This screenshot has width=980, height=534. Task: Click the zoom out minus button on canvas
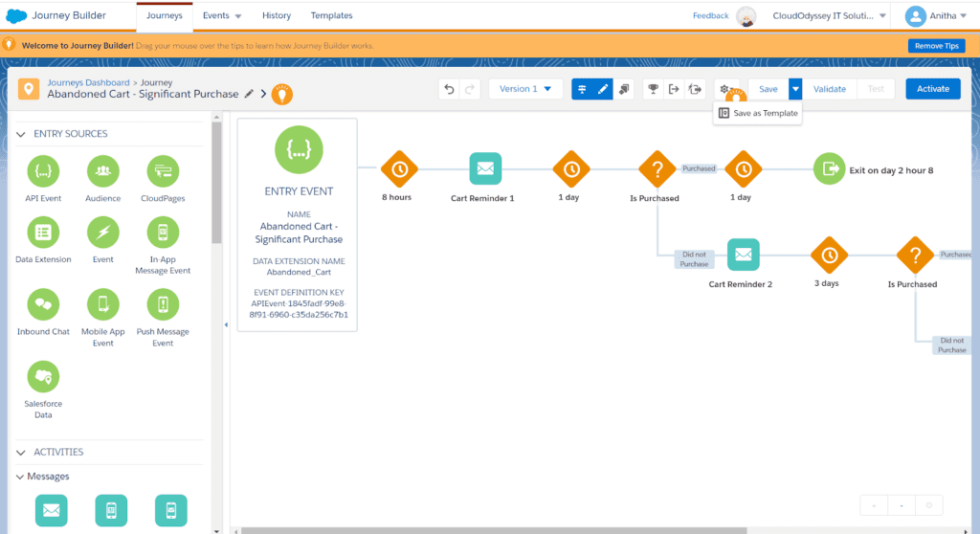click(x=901, y=505)
